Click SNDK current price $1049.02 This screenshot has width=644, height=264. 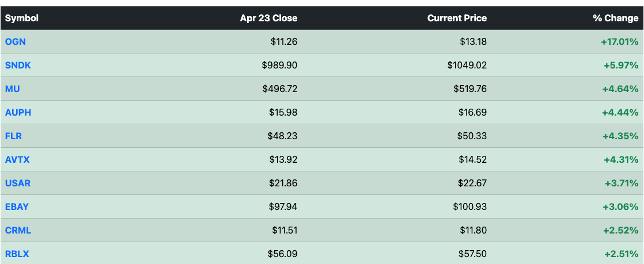coord(467,65)
